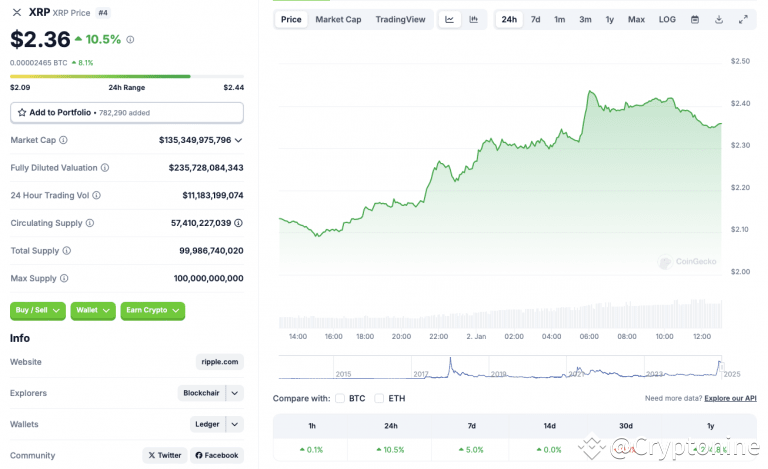Image resolution: width=768 pixels, height=469 pixels.
Task: Click the 24h Range progress bar
Action: tap(127, 76)
